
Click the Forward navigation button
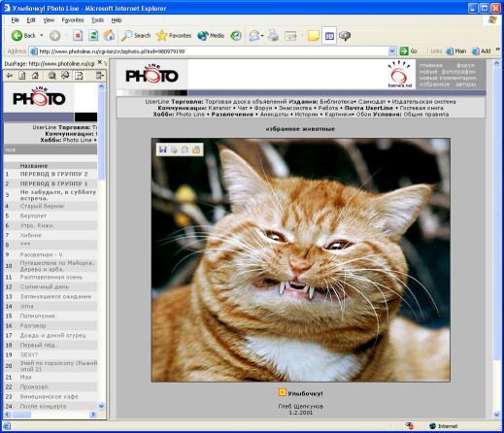click(x=54, y=36)
